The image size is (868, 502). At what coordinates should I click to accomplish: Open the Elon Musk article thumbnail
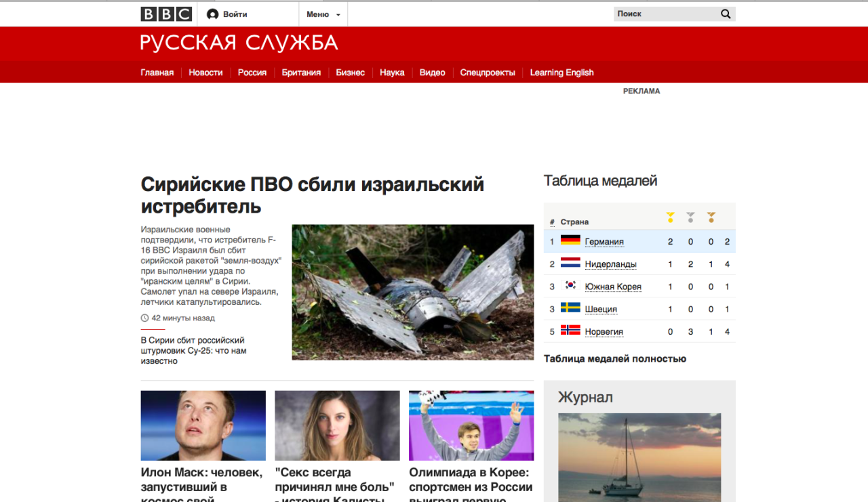203,425
